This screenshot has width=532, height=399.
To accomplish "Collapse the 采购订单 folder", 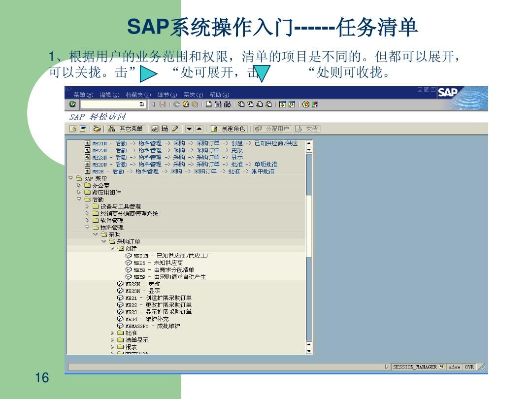I will 104,241.
